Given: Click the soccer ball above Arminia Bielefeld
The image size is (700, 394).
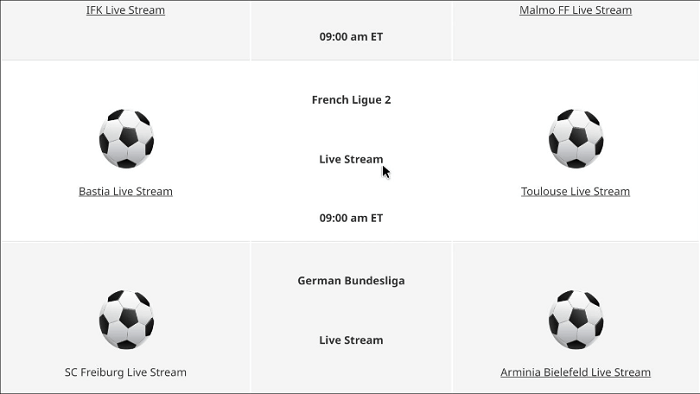Looking at the screenshot, I should click(x=576, y=319).
